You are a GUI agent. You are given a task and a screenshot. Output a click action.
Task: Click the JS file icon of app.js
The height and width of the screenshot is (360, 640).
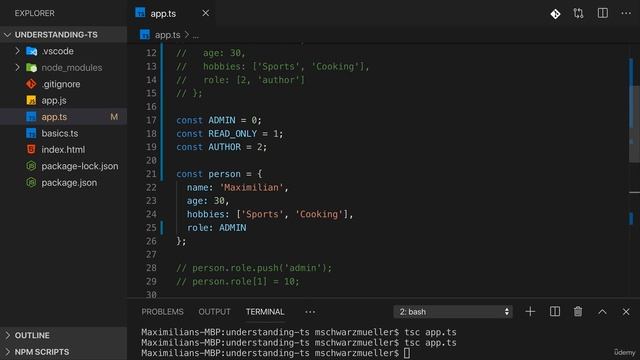tap(31, 100)
